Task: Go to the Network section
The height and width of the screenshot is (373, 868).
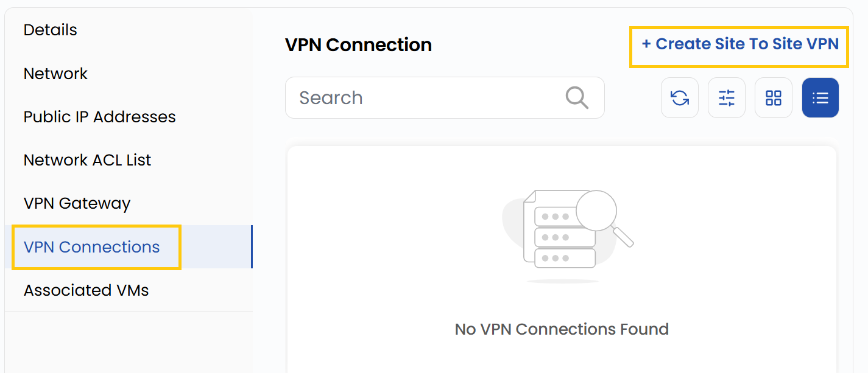Action: click(55, 74)
